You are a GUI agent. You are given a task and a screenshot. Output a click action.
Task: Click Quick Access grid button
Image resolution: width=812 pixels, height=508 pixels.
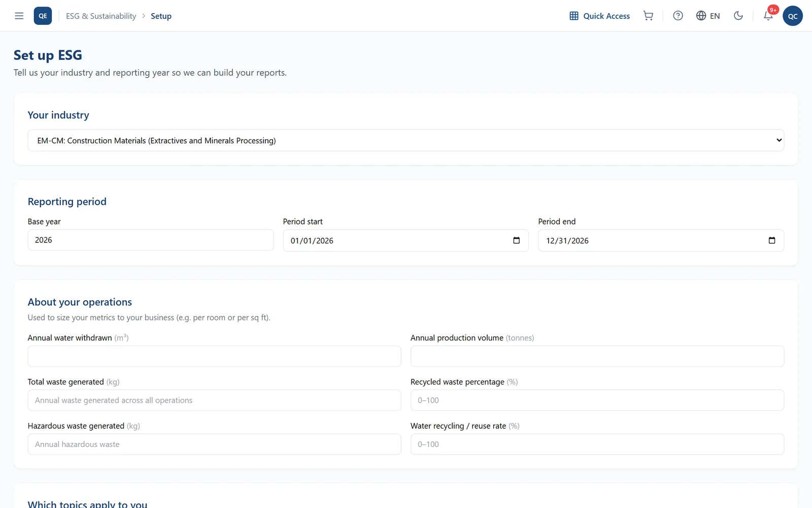coord(599,16)
